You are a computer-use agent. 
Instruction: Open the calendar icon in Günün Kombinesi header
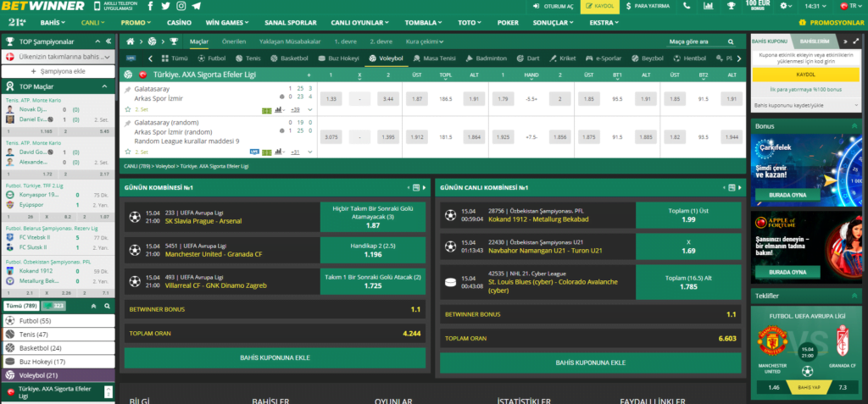click(x=416, y=188)
